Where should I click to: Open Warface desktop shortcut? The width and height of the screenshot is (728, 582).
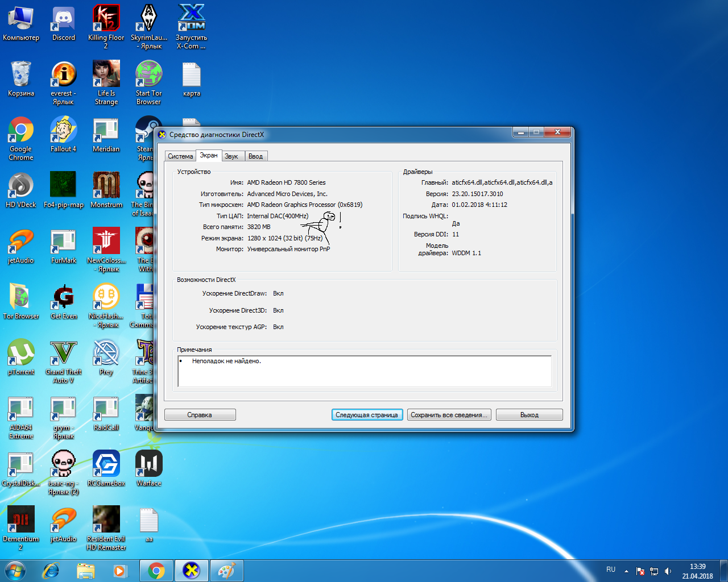(149, 468)
